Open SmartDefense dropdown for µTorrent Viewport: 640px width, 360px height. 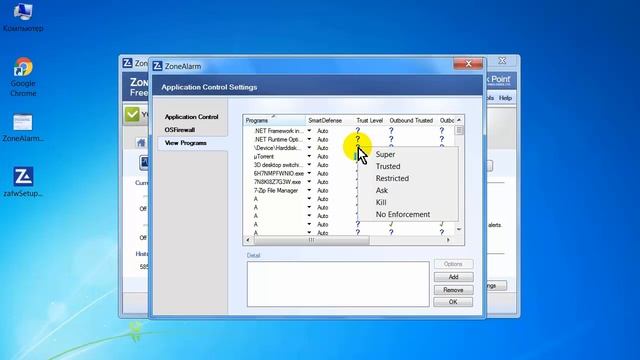click(309, 156)
